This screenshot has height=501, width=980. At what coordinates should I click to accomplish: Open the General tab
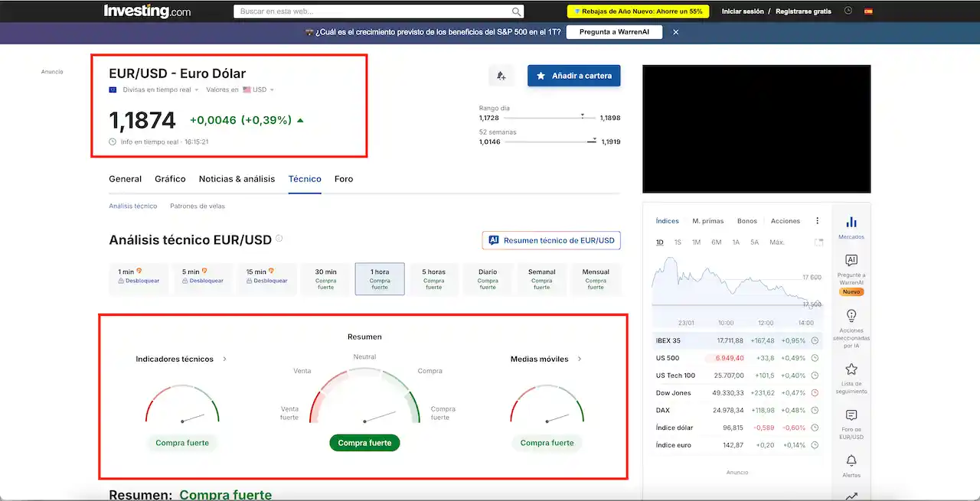(125, 179)
